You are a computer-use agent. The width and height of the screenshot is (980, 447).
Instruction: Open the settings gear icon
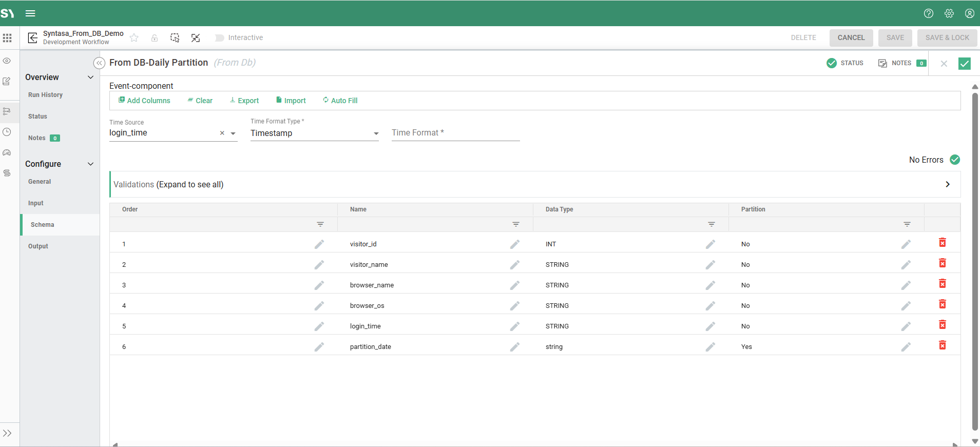(x=949, y=13)
